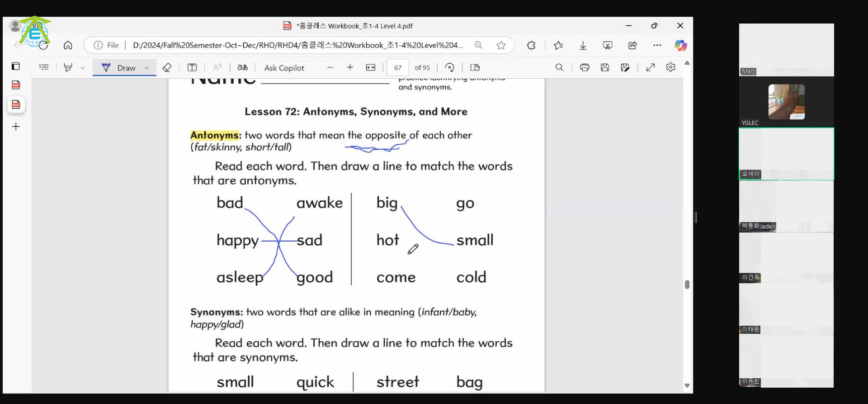
Task: Save the PDF
Action: (x=605, y=67)
